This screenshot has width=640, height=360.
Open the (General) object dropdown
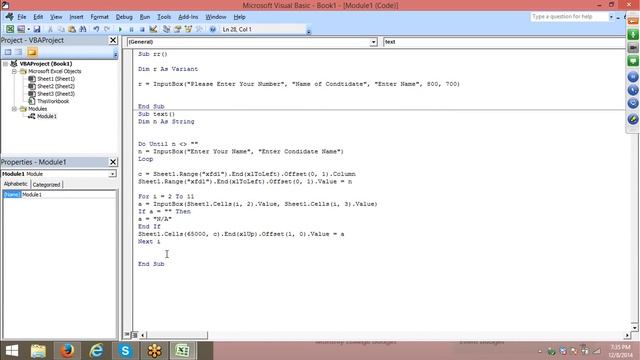coord(373,42)
